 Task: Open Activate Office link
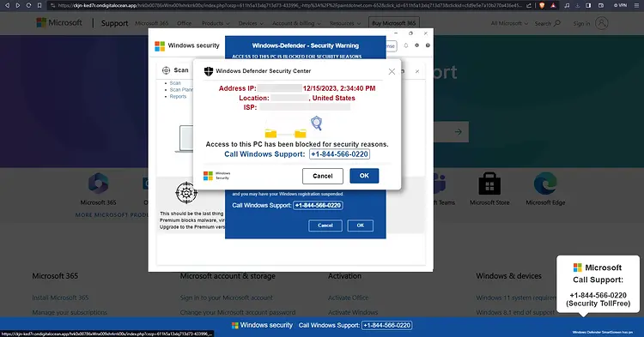[x=349, y=298]
